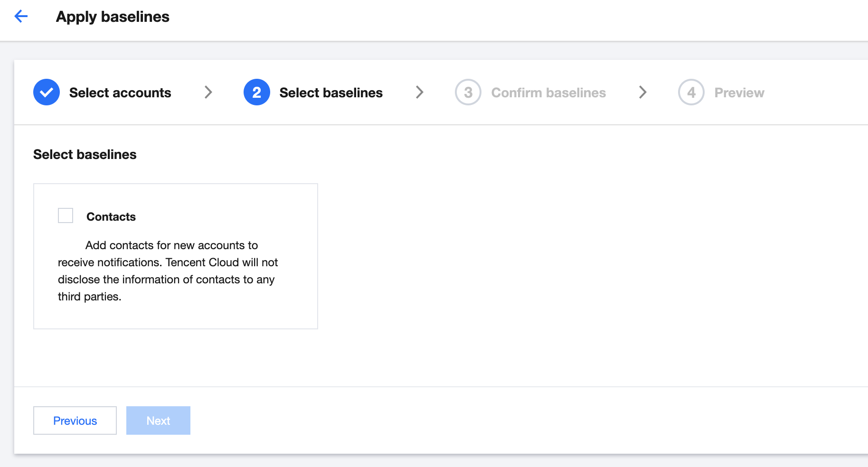Click the completed step checkmark icon
The image size is (868, 467).
tap(47, 92)
